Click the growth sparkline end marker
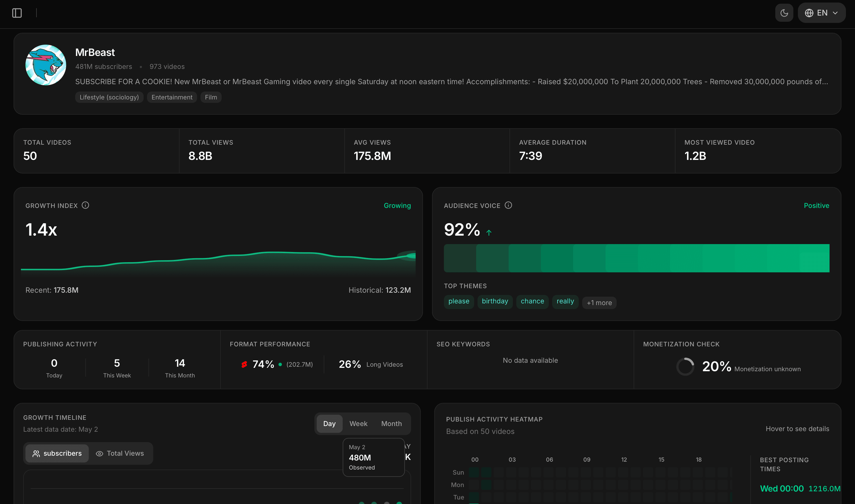The height and width of the screenshot is (504, 855). pos(411,256)
